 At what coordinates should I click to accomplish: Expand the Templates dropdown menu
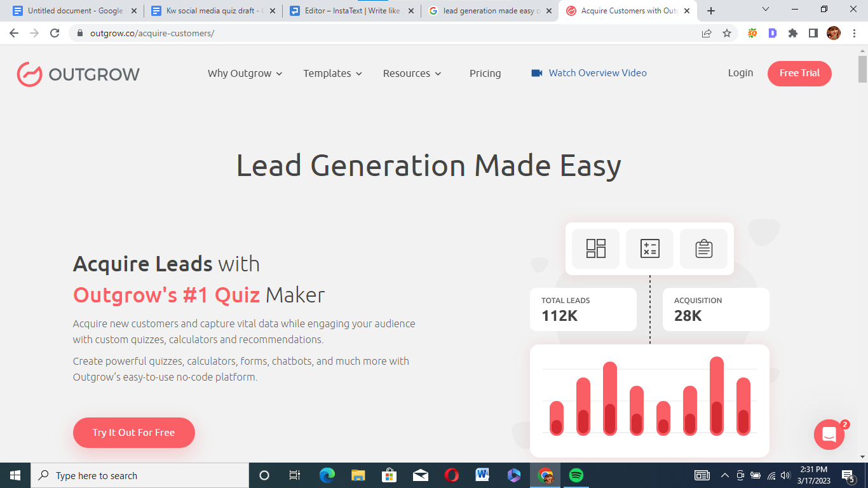[332, 74]
